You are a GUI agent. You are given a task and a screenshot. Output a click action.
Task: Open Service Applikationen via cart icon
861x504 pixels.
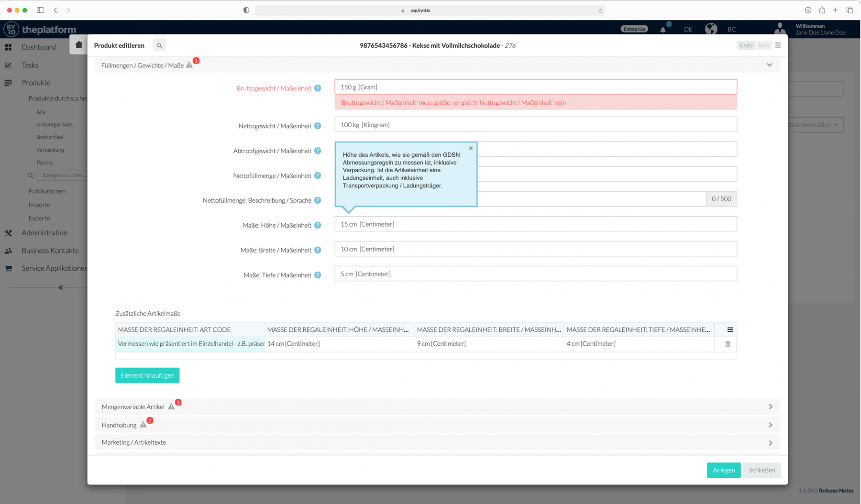click(x=8, y=268)
